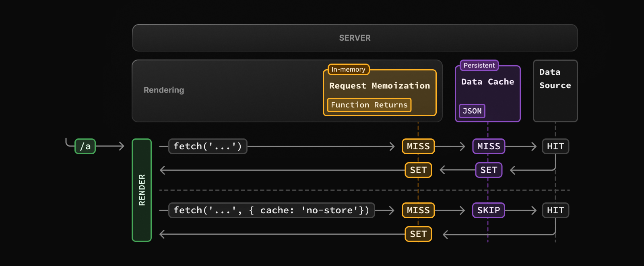Select the Data Cache title
Image resolution: width=644 pixels, height=266 pixels.
(x=487, y=82)
